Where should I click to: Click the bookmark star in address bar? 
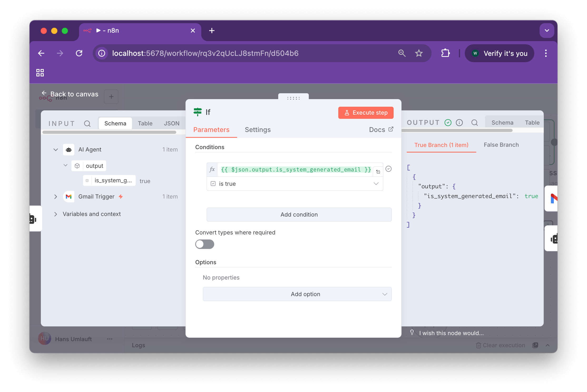[x=419, y=53]
